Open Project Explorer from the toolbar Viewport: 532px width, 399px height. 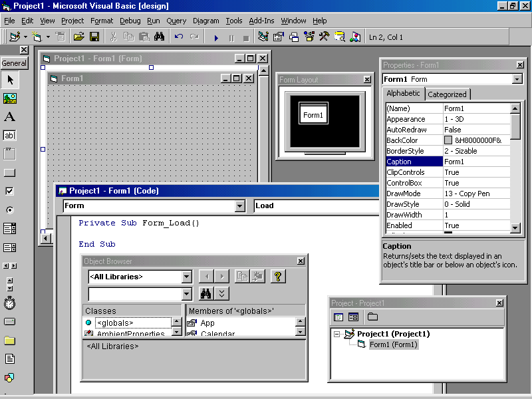(263, 37)
